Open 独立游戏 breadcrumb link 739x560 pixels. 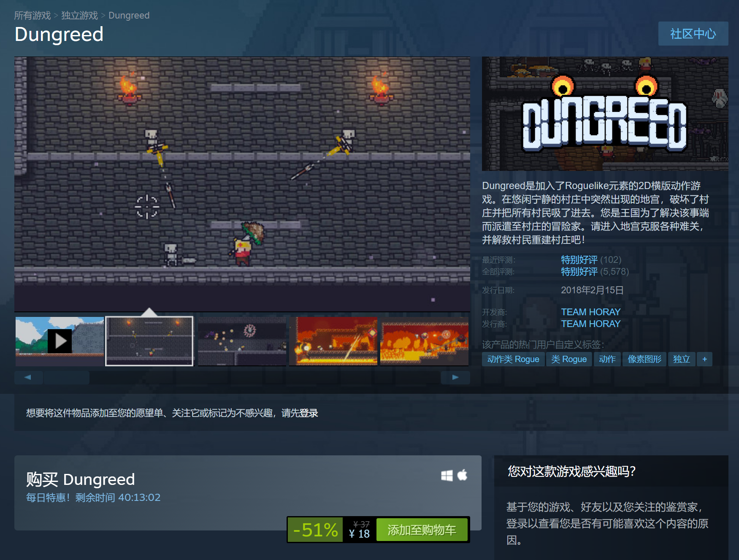(x=79, y=16)
